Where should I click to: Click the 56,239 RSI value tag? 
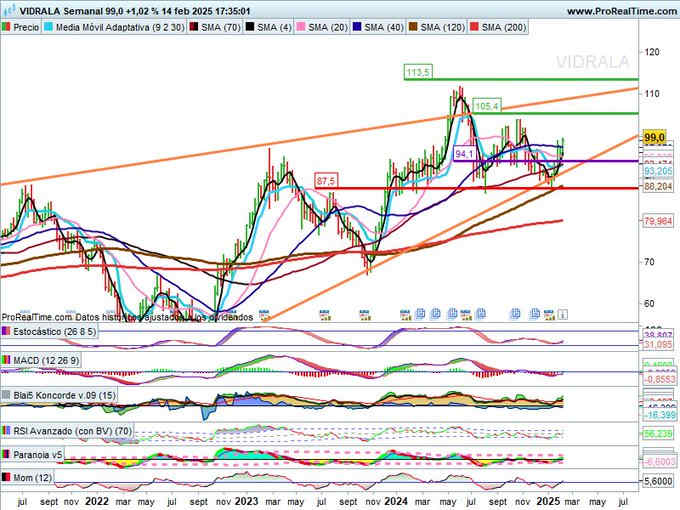[658, 434]
